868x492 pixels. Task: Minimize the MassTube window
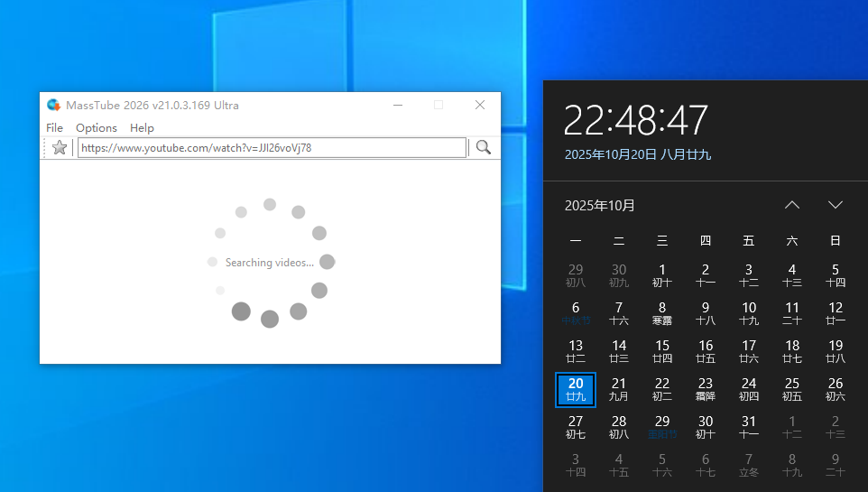[397, 105]
